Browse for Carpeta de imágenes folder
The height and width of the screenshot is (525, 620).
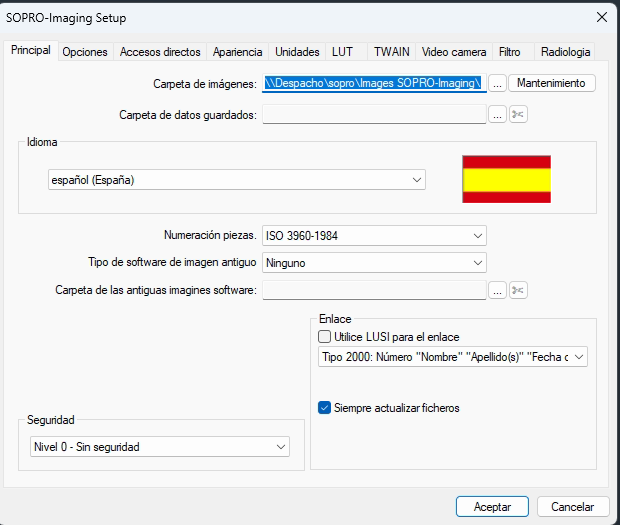[497, 83]
